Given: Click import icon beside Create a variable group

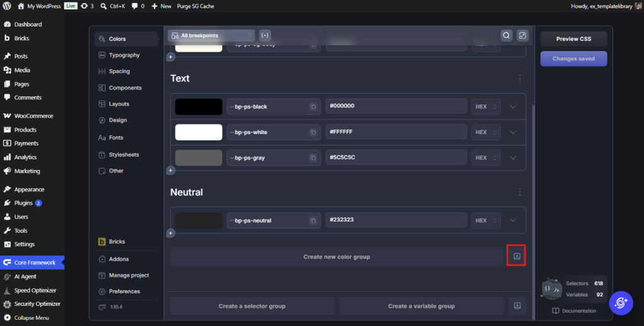Looking at the screenshot, I should pyautogui.click(x=518, y=306).
